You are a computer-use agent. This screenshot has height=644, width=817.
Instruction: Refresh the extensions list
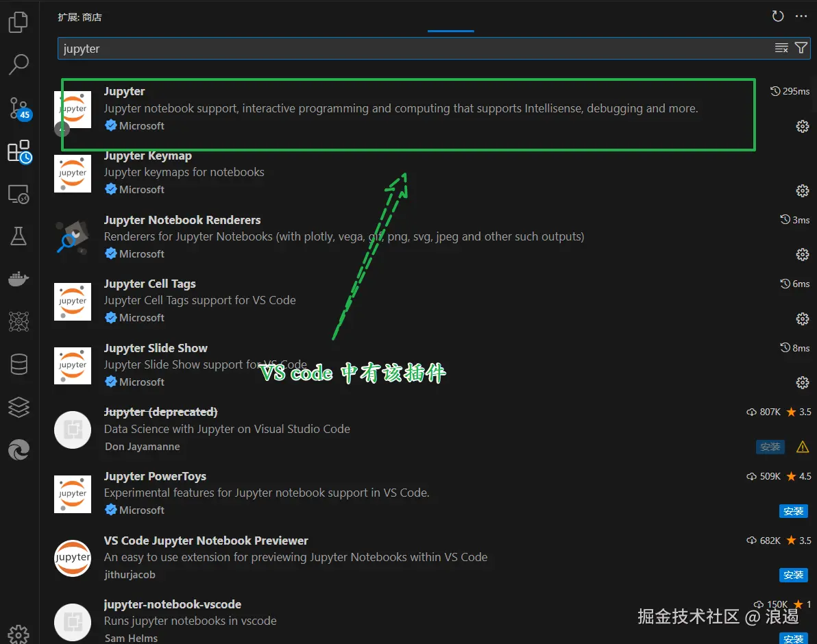click(777, 16)
